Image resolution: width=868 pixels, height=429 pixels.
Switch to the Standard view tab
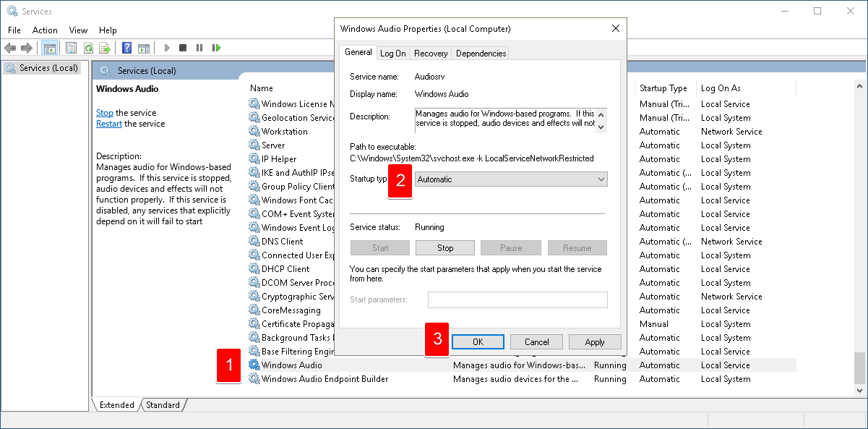163,405
